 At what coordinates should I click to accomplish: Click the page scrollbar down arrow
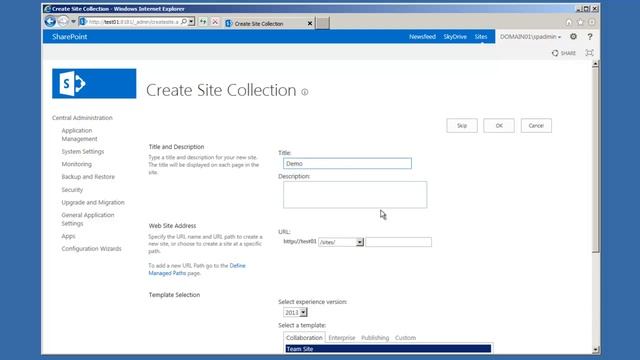click(596, 349)
